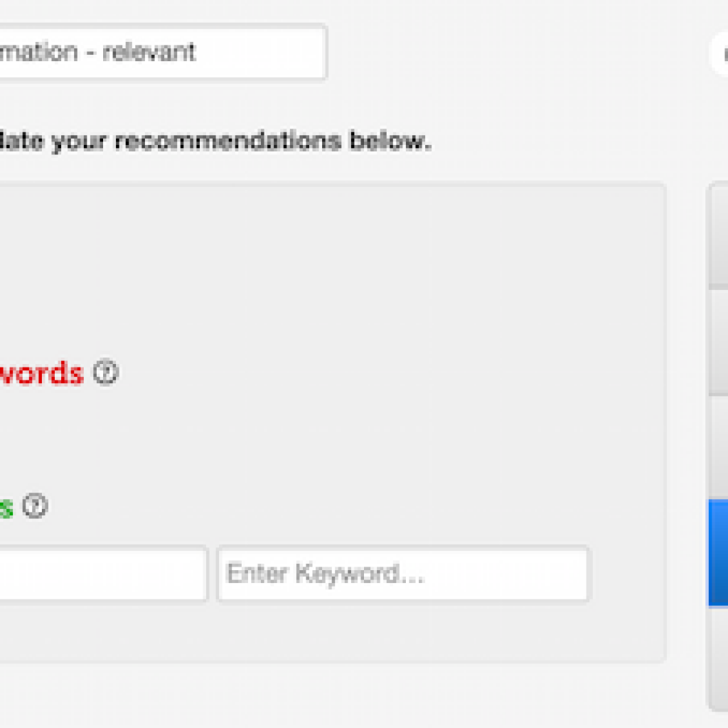
Task: Select the blue highlighted tab in right sidebar
Action: coord(718,552)
